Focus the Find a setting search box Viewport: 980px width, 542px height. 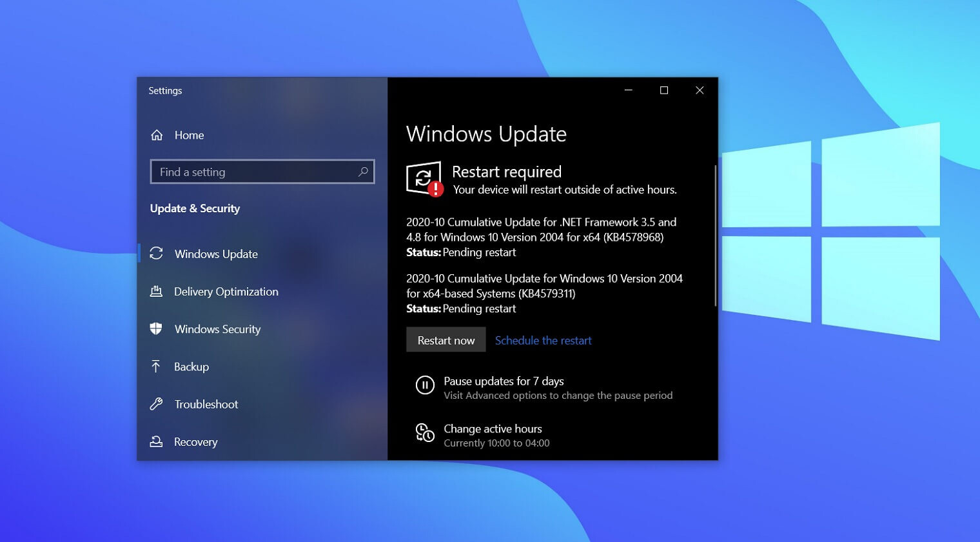[x=262, y=172]
